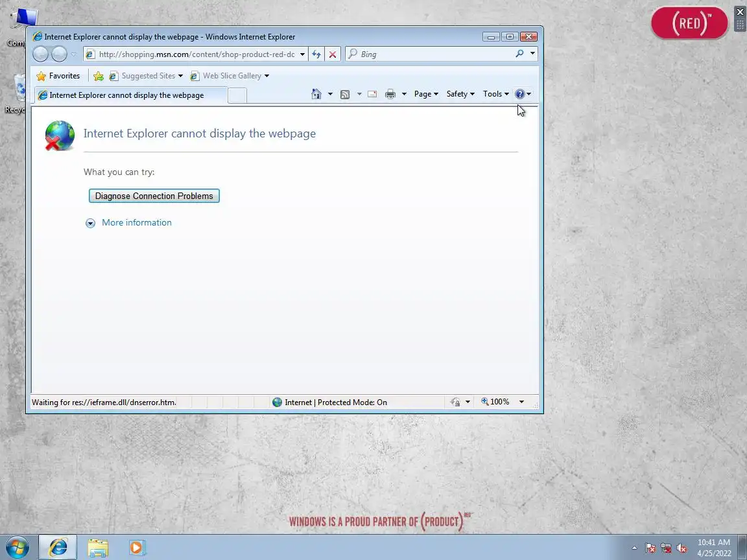
Task: Open the Web Slice Gallery dropdown
Action: point(230,76)
